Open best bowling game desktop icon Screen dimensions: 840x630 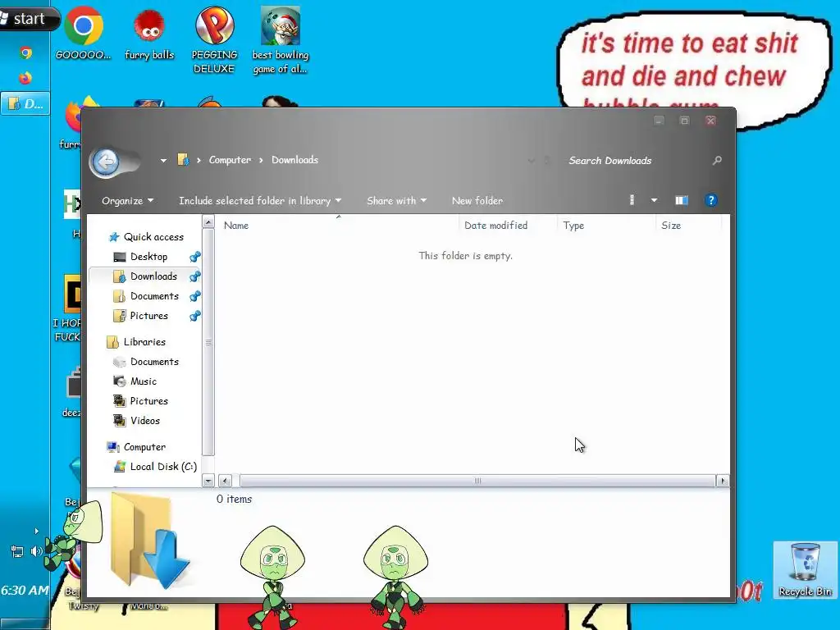coord(281,41)
